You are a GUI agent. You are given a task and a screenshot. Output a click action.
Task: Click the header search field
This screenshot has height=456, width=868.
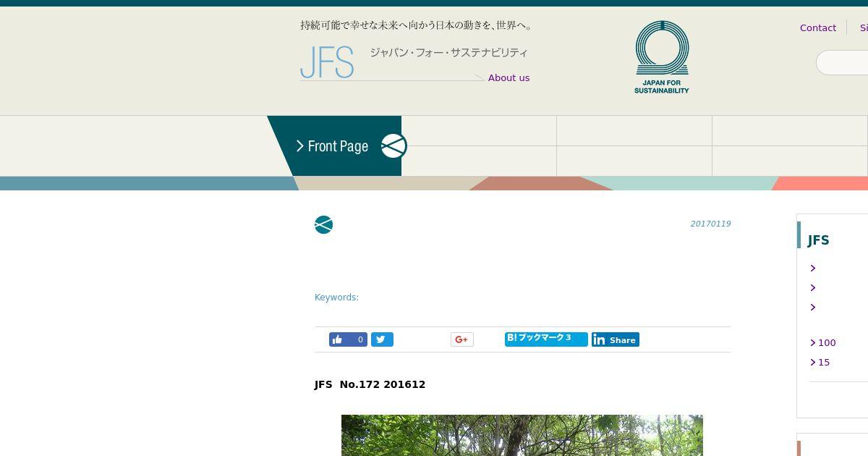[x=842, y=63]
